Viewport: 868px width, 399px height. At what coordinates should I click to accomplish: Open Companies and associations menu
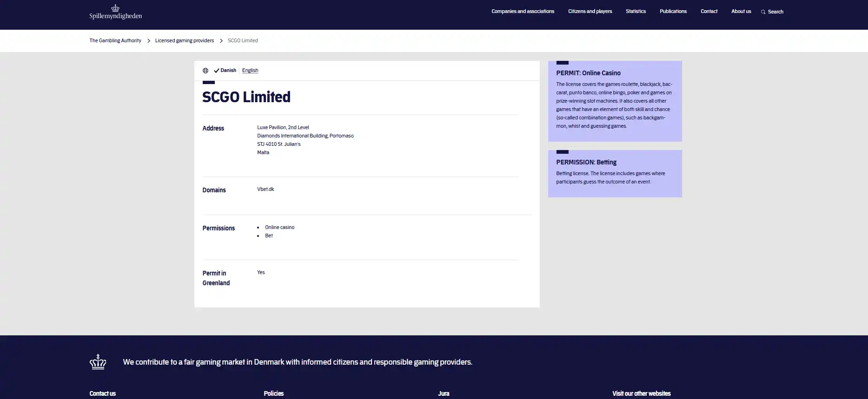point(523,11)
